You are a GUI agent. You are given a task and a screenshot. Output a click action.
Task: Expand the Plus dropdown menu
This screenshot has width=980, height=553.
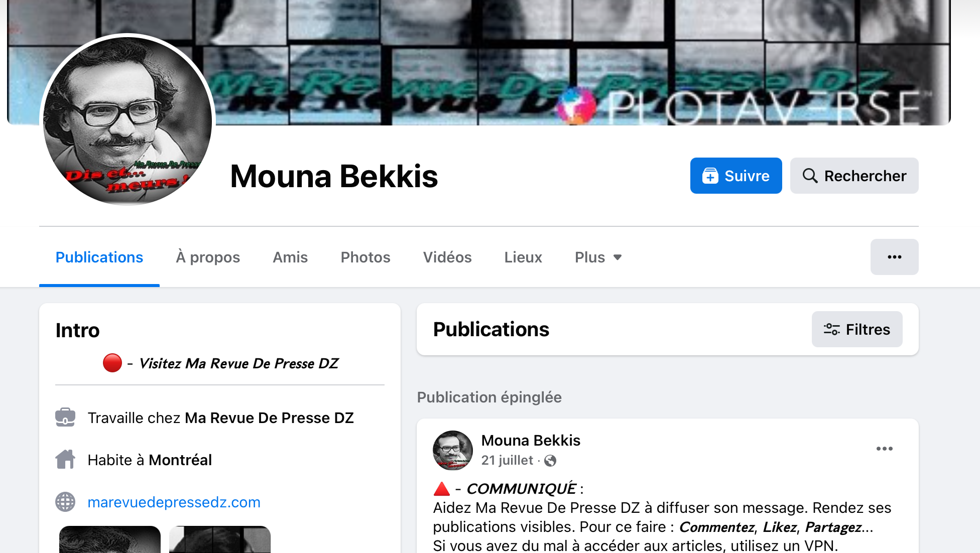(x=598, y=257)
